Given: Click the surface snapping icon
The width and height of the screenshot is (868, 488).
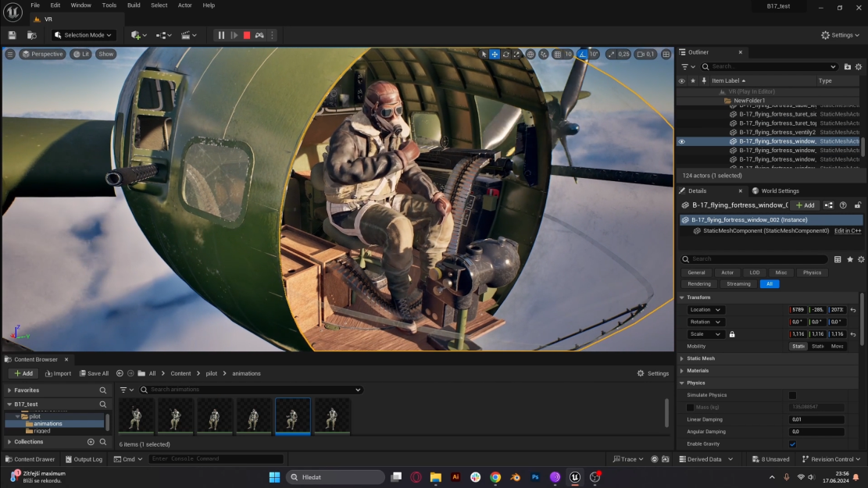Looking at the screenshot, I should 544,54.
